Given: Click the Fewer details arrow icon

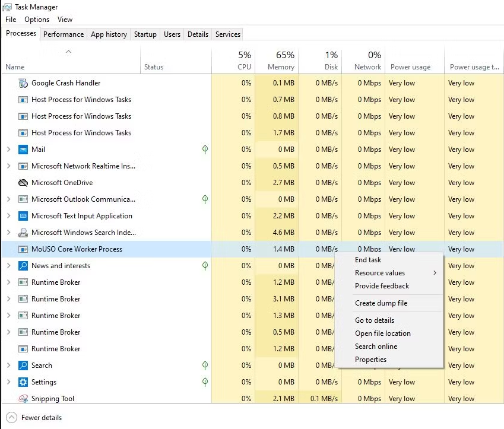Looking at the screenshot, I should pos(11,418).
